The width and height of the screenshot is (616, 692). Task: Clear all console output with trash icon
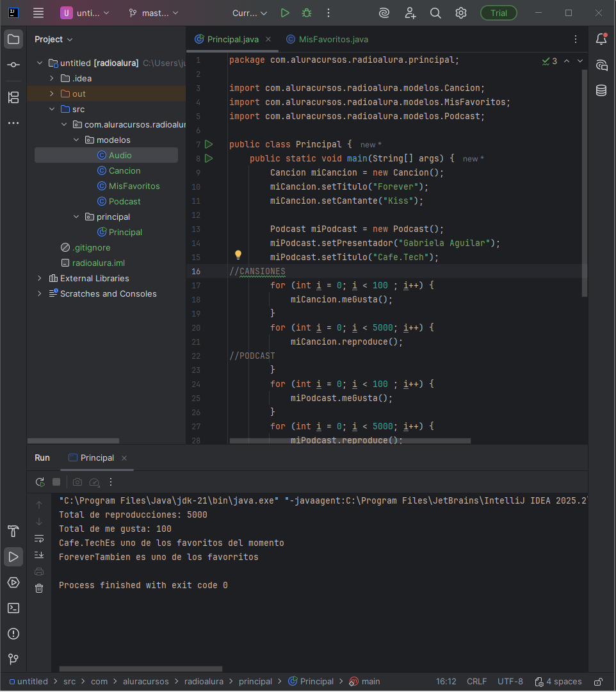39,588
